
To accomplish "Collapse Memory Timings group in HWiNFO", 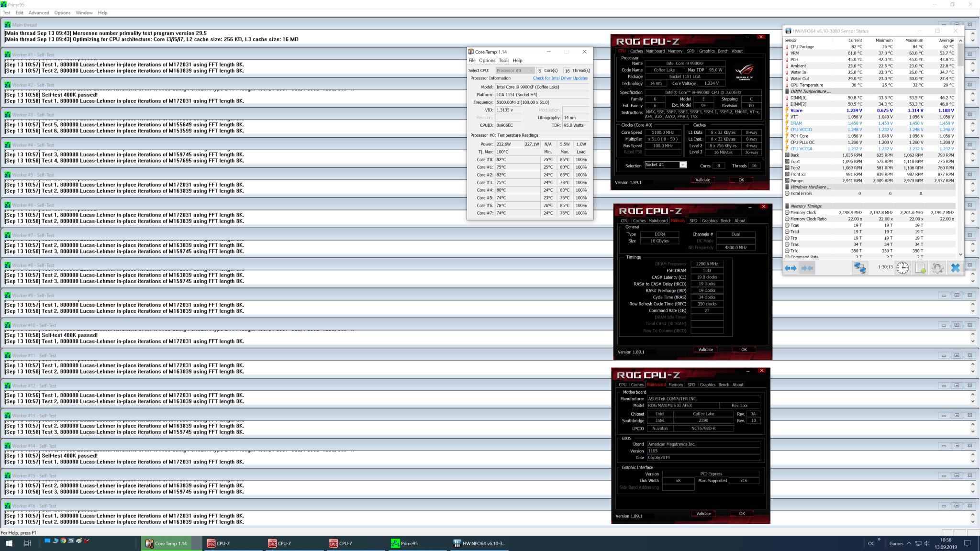I will pyautogui.click(x=787, y=206).
